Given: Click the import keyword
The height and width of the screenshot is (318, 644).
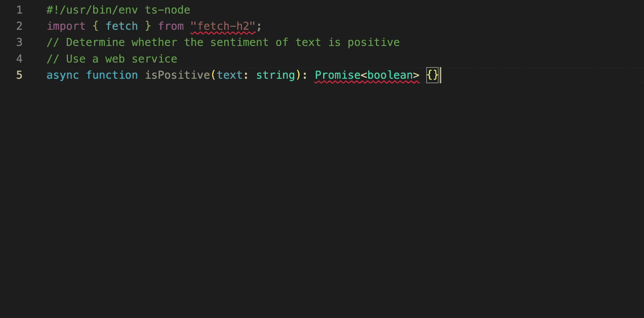Looking at the screenshot, I should [x=66, y=26].
